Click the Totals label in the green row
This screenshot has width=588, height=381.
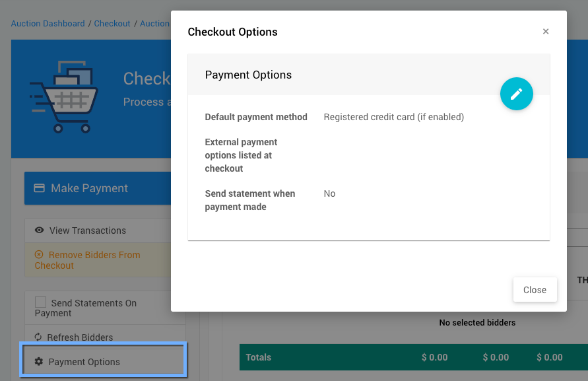coord(259,357)
